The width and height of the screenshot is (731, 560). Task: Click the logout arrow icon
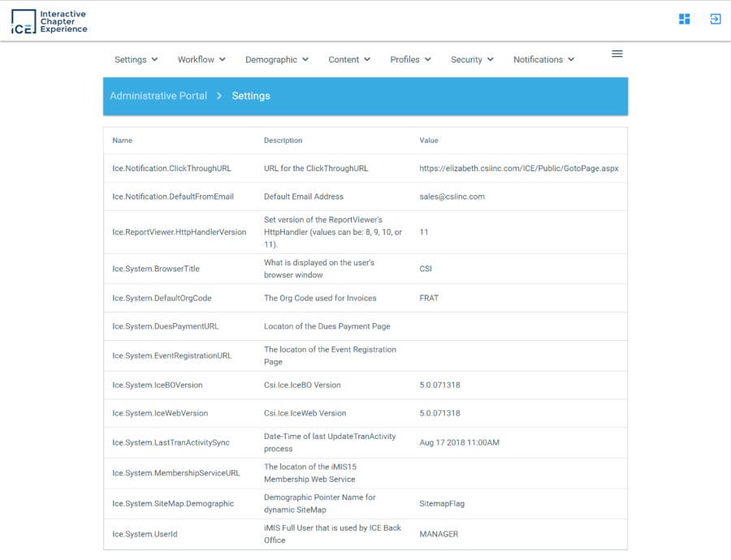coord(715,19)
